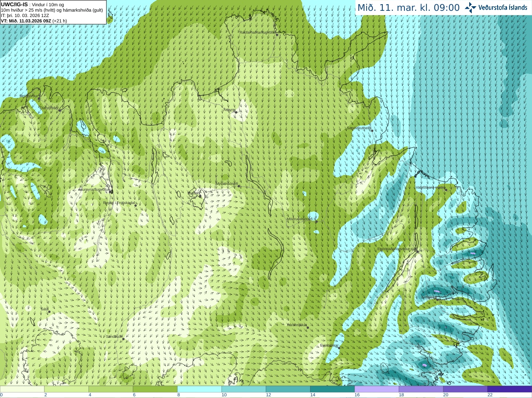Click the 'Kárahnjúkar' station label
The image size is (532, 398).
[x=297, y=325]
